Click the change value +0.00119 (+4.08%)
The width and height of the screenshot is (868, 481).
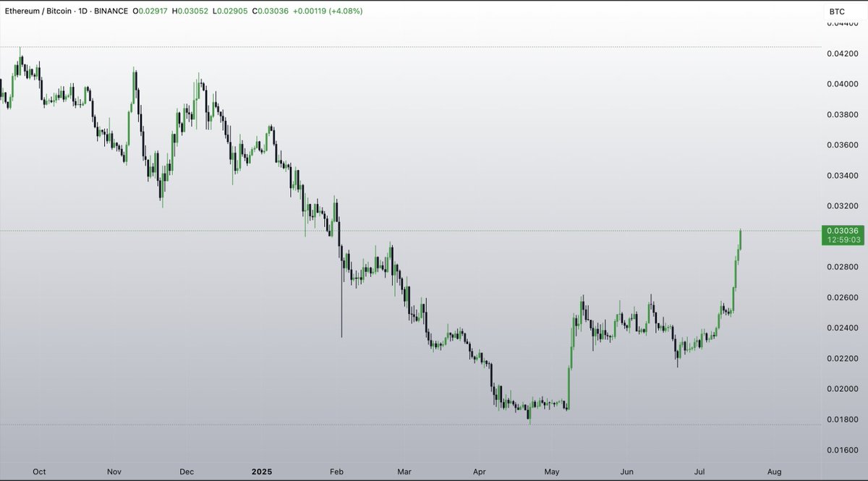[x=327, y=12]
